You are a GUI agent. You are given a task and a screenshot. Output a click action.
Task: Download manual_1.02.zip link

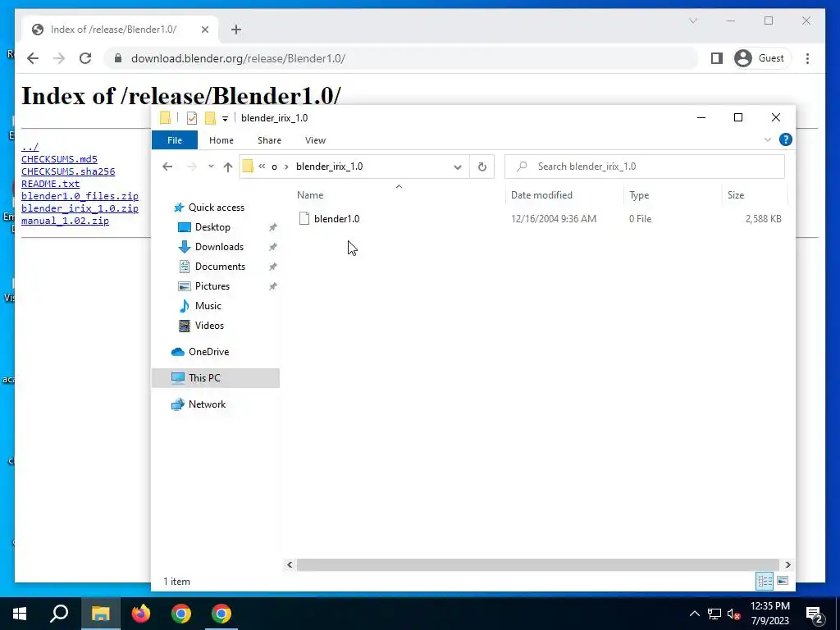point(66,221)
